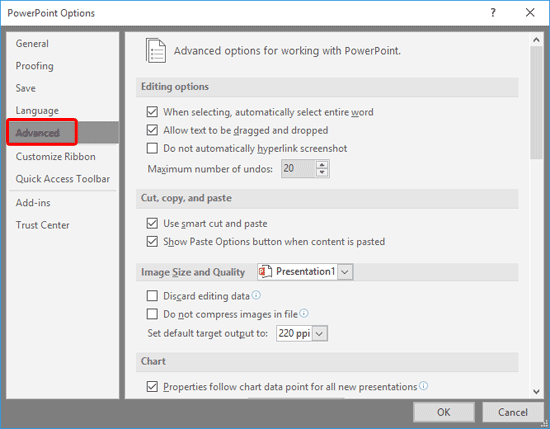550x429 pixels.
Task: Switch to the Language category
Action: pyautogui.click(x=62, y=110)
